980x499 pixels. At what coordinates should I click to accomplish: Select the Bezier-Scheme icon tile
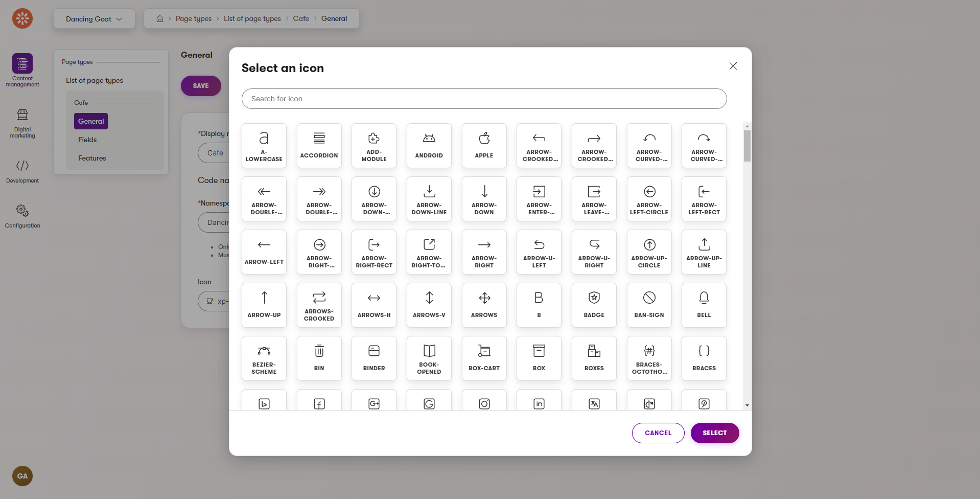tap(264, 358)
